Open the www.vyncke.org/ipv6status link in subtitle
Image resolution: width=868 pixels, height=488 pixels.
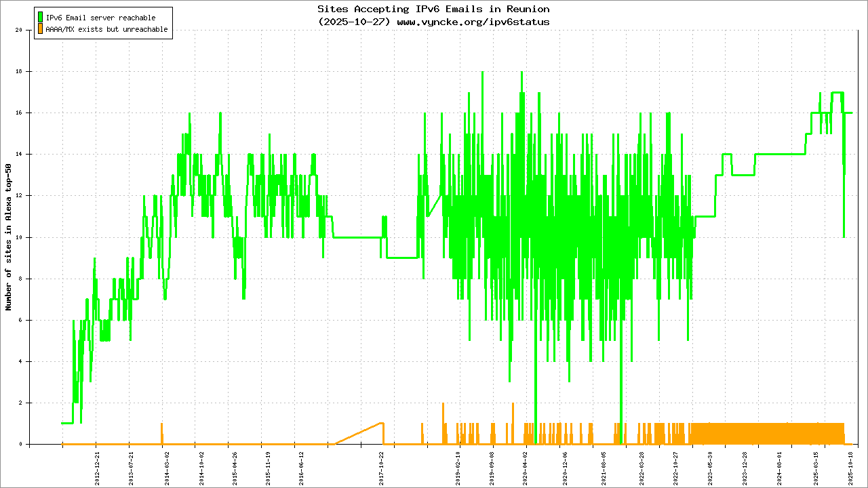[473, 22]
